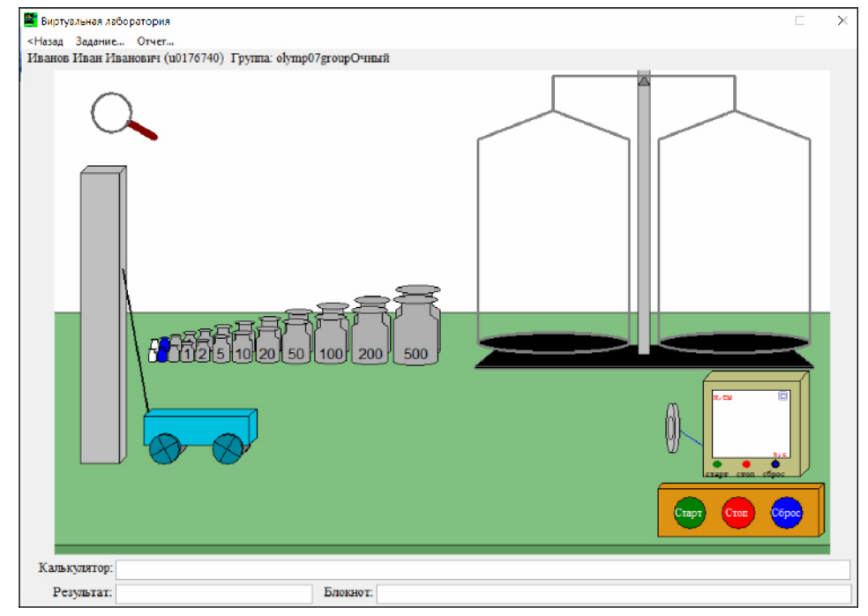Click the round sensor disk beside the recorder
This screenshot has height=616, width=868.
[x=672, y=428]
